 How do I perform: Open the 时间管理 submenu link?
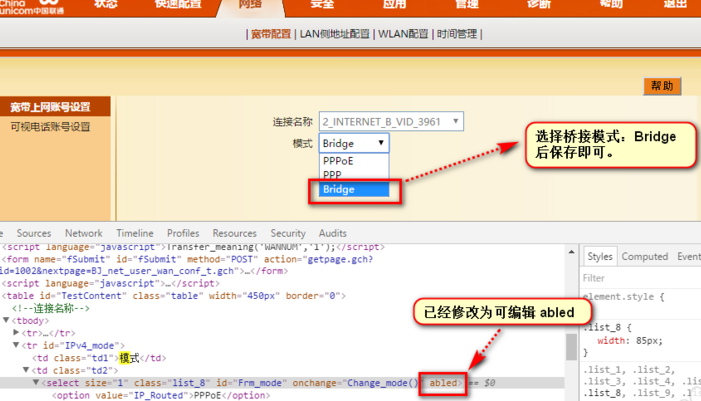tap(457, 34)
